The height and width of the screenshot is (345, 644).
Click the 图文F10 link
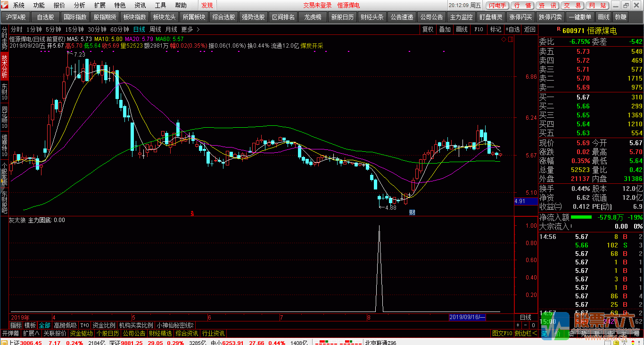502,333
